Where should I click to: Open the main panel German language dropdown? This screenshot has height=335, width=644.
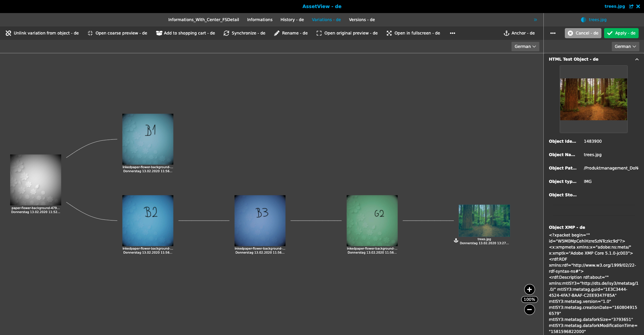click(x=525, y=47)
